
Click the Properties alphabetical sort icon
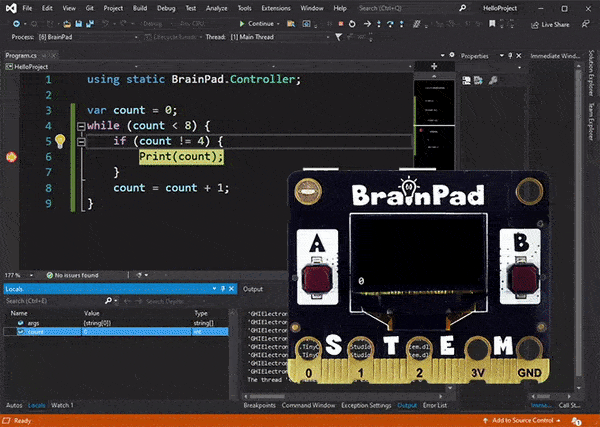478,80
